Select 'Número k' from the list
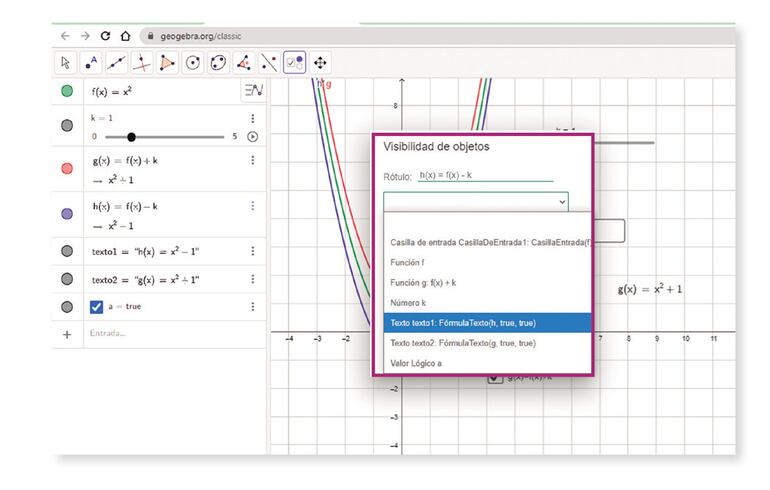Viewport: 770px width, 490px height. 487,303
